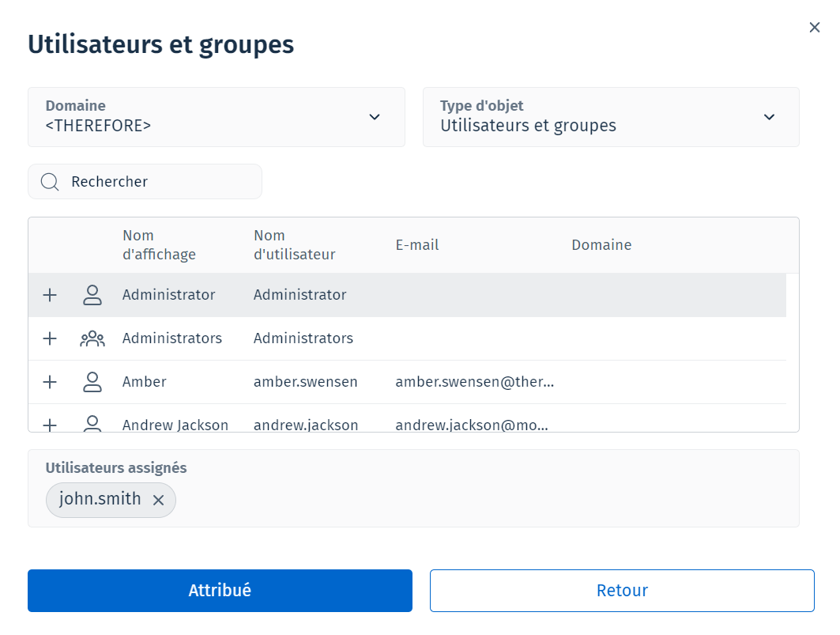Close the Utilisateurs et groupes dialog
This screenshot has height=635, width=840.
pos(815,28)
